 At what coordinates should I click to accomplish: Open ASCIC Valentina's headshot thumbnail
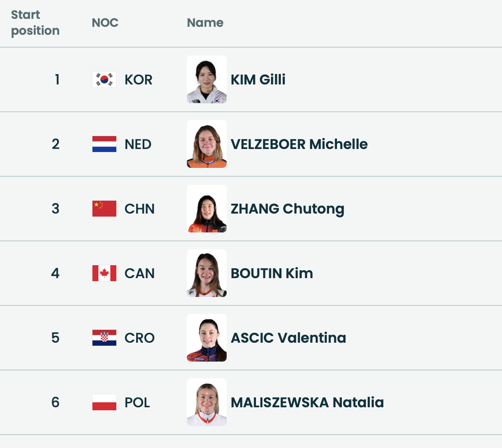[207, 338]
